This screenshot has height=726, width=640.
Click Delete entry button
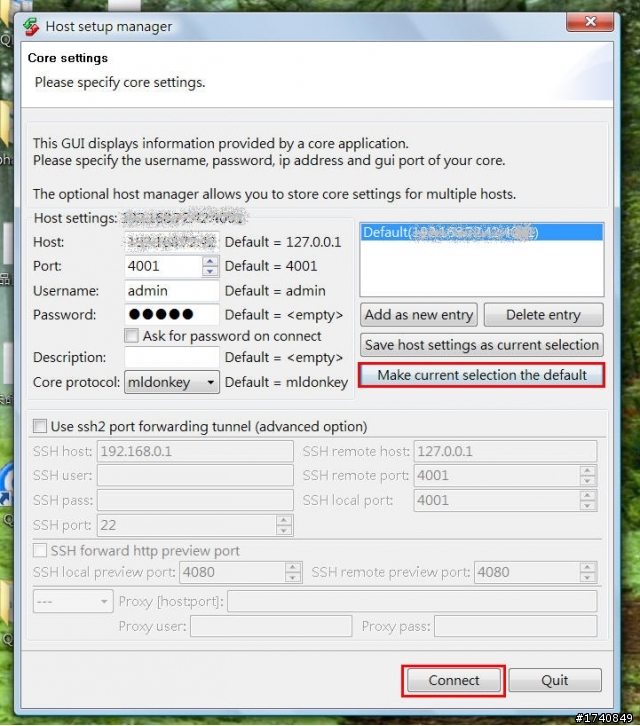pos(543,315)
